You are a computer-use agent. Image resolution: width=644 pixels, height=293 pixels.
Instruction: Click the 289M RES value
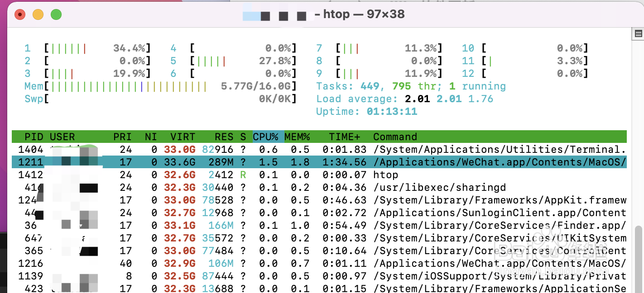click(221, 162)
